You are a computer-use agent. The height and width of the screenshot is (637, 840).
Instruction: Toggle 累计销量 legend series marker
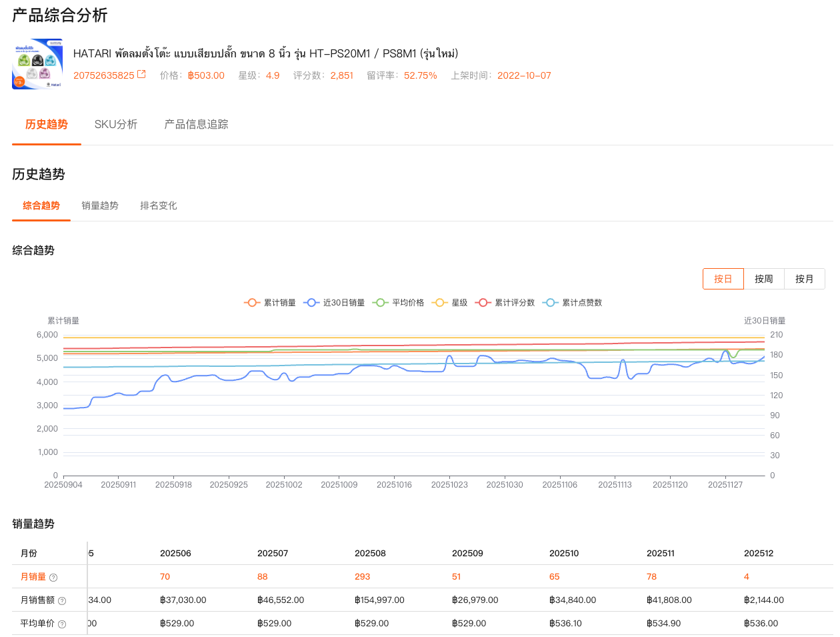coord(252,303)
